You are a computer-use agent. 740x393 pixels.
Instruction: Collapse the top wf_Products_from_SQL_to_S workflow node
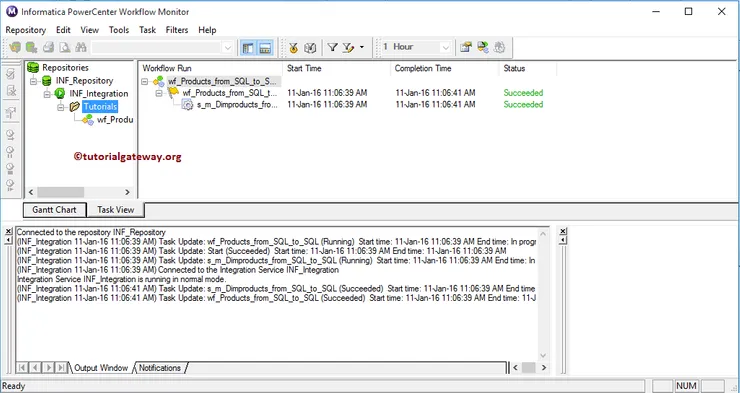[145, 82]
